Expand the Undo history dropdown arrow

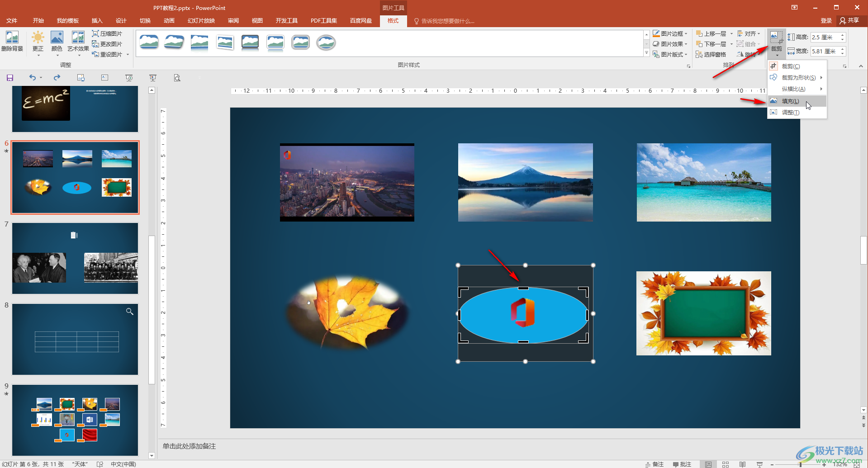point(41,78)
